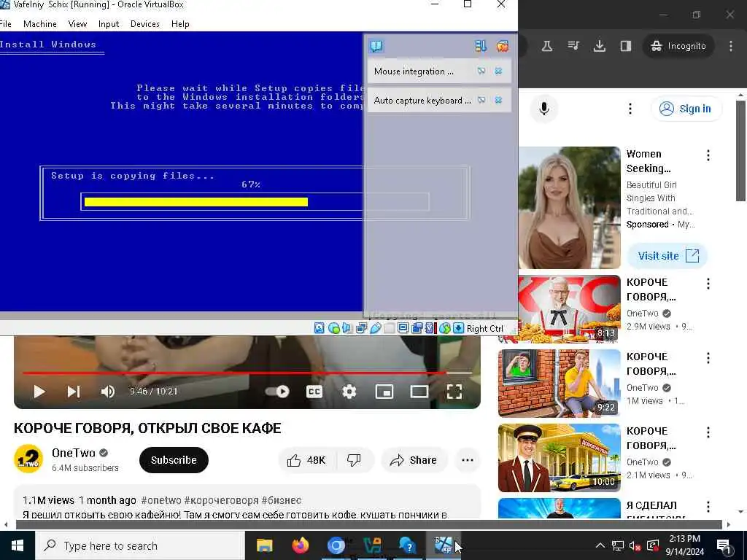Viewport: 747px width, 560px height.
Task: Share the video
Action: (414, 460)
